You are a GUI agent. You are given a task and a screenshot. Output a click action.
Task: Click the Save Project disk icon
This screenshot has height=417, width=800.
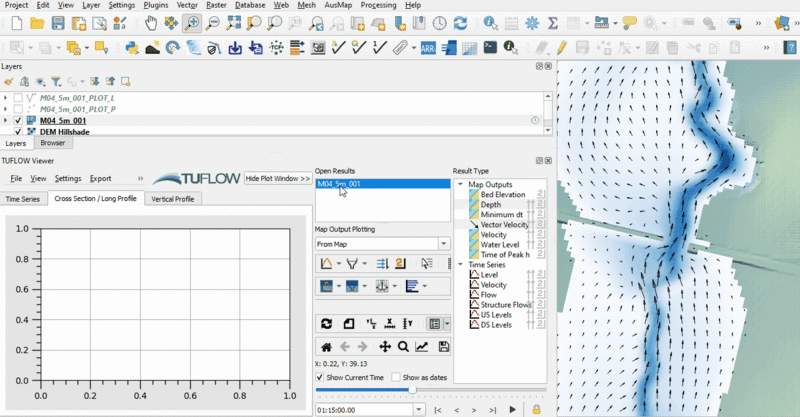58,23
